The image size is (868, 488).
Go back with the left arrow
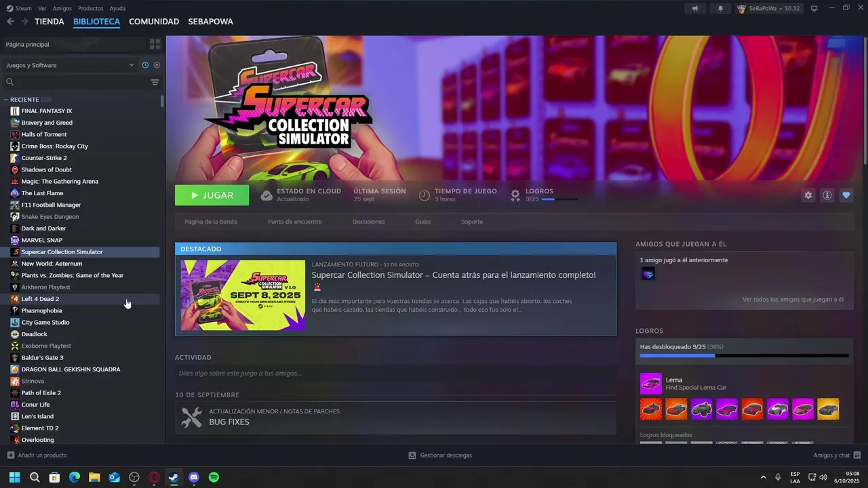tap(10, 22)
